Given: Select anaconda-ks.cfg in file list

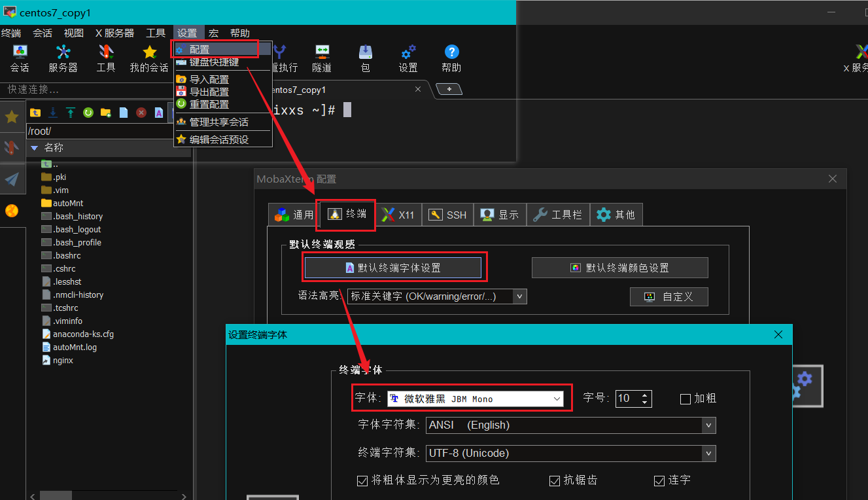Looking at the screenshot, I should [77, 334].
